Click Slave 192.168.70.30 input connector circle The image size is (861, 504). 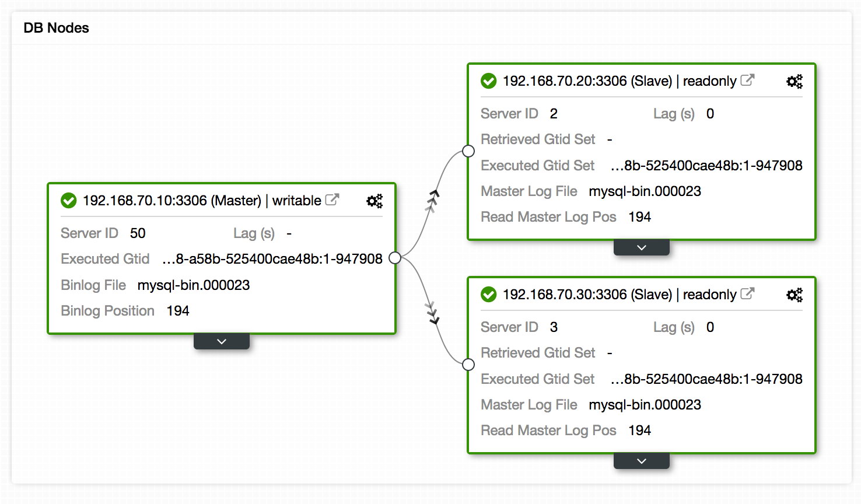[x=468, y=365]
